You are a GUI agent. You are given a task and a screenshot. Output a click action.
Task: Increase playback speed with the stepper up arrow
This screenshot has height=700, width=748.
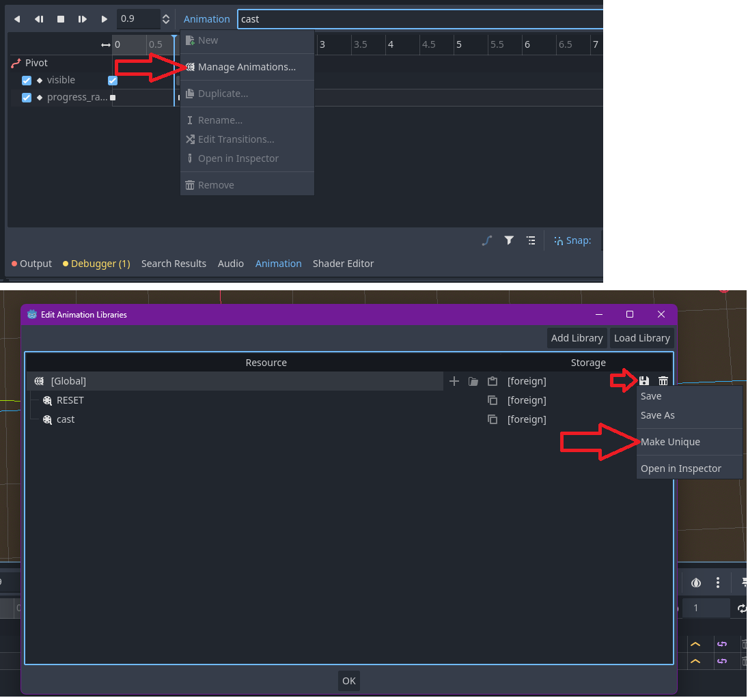click(165, 15)
